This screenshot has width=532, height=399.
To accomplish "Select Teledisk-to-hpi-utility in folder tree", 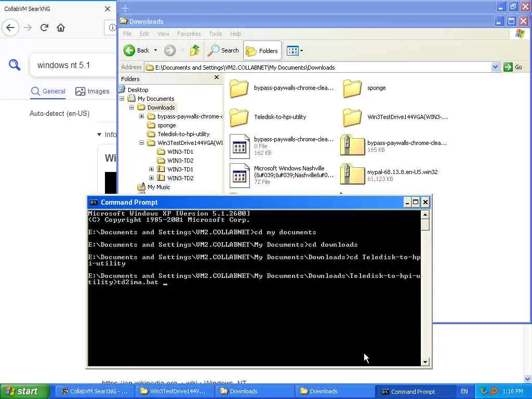I will (x=183, y=134).
